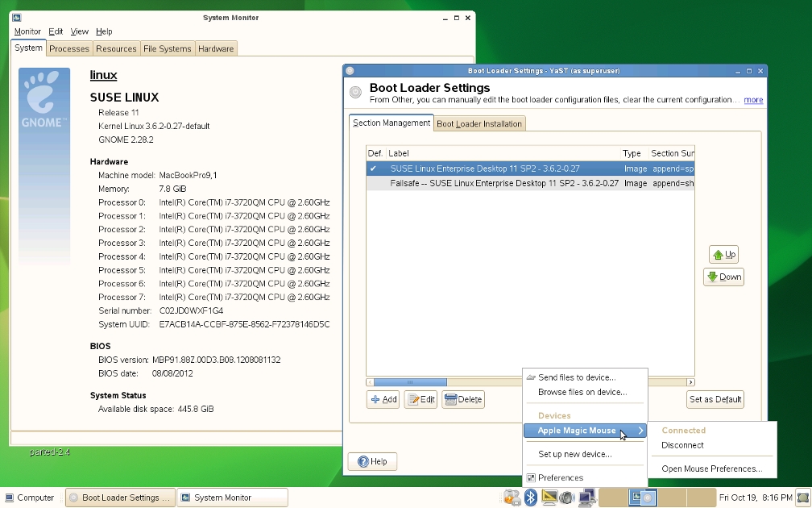Image resolution: width=812 pixels, height=508 pixels.
Task: Click the MacBookPro9,1 machine model value
Action: tap(188, 175)
